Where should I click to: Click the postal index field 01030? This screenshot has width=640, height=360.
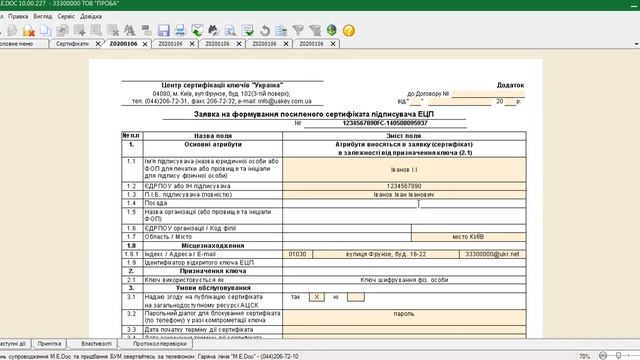(298, 254)
